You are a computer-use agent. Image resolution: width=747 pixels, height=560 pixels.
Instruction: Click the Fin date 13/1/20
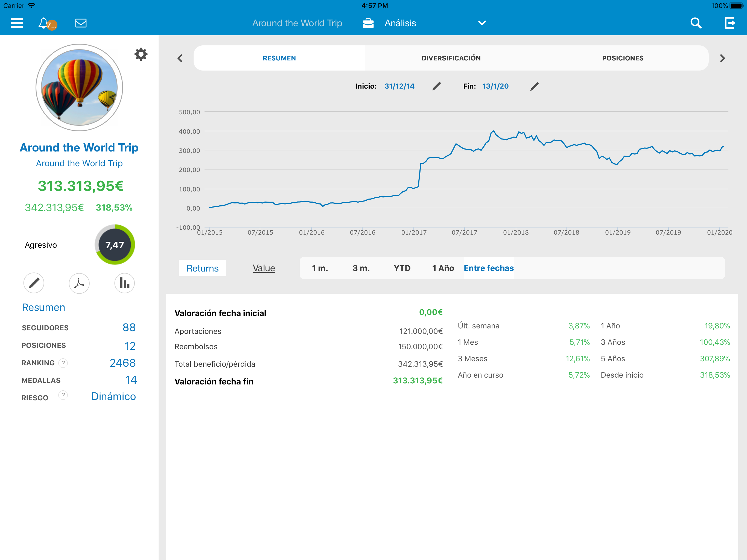click(x=495, y=86)
